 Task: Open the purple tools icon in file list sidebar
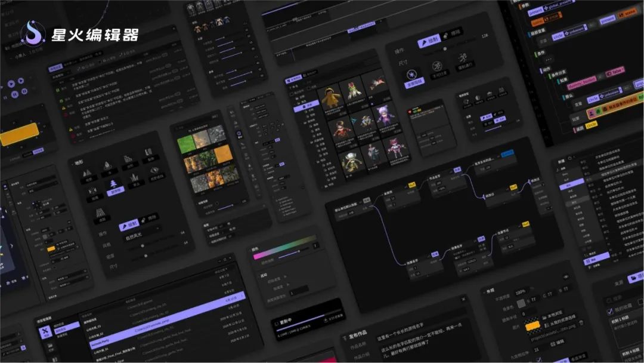pos(45,331)
